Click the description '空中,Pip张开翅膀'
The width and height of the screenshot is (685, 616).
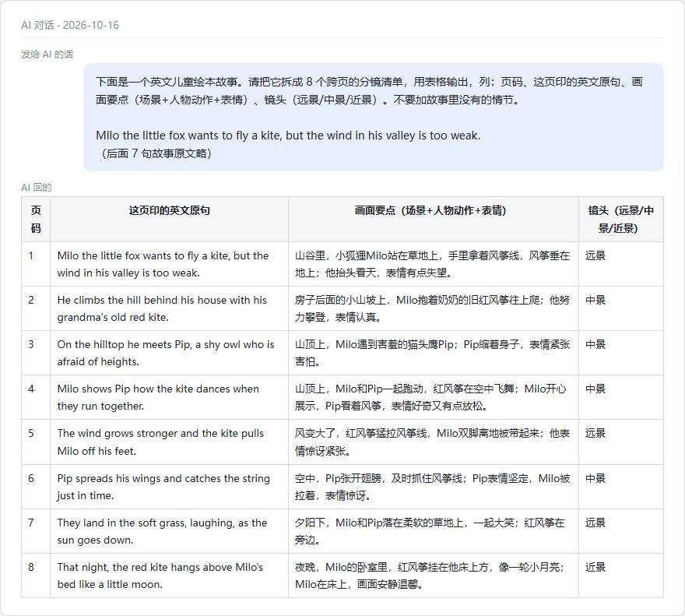coord(433,487)
